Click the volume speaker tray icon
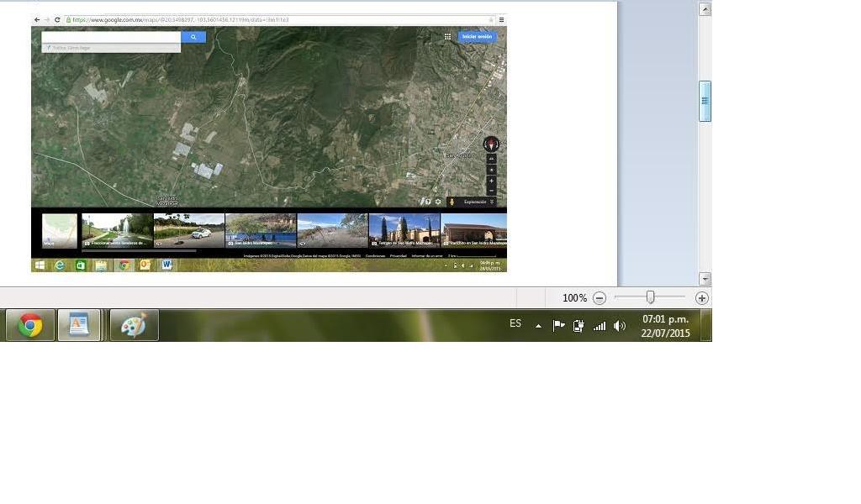The height and width of the screenshot is (504, 861). click(x=620, y=326)
